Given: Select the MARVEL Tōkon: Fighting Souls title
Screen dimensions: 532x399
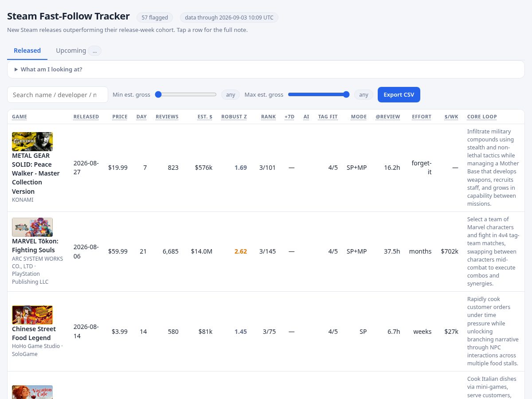Looking at the screenshot, I should [x=35, y=246].
